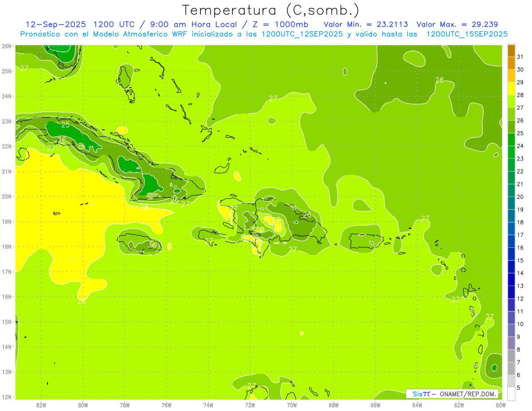The height and width of the screenshot is (411, 532).
Task: Select the "Valor Min. = 23.2113" text
Action: (x=366, y=24)
